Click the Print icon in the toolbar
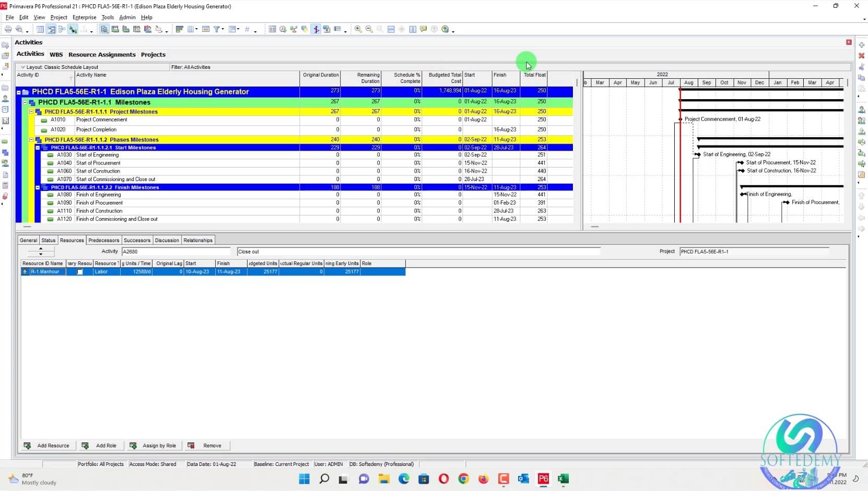 pyautogui.click(x=8, y=29)
